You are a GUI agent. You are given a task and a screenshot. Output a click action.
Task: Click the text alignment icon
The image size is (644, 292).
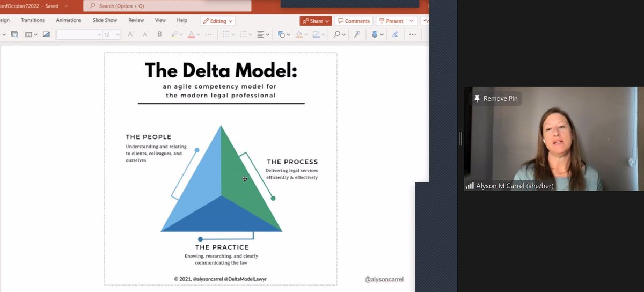(260, 34)
